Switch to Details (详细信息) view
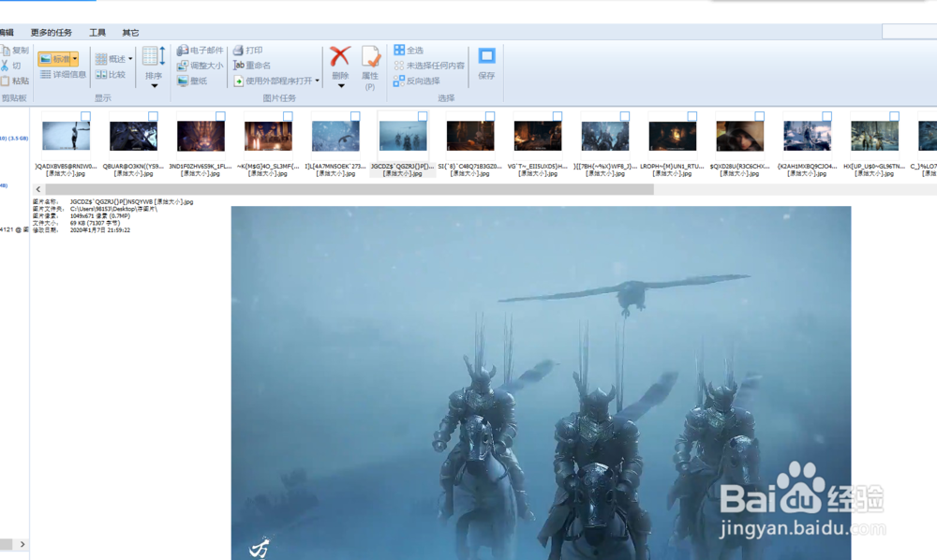Viewport: 937px width, 560px height. [x=64, y=74]
